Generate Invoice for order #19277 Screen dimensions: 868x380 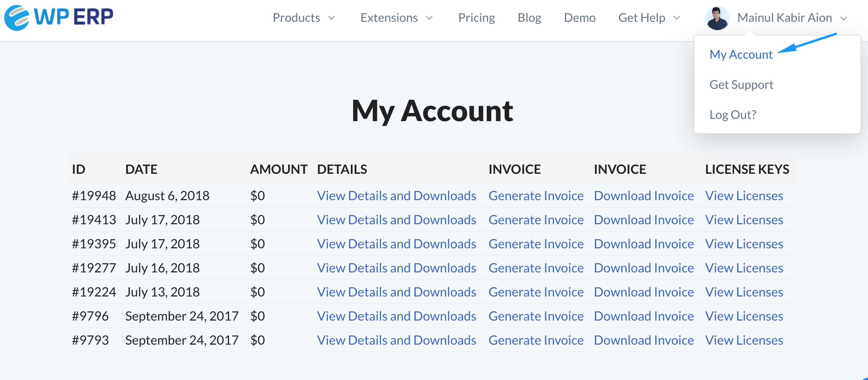[x=536, y=268]
